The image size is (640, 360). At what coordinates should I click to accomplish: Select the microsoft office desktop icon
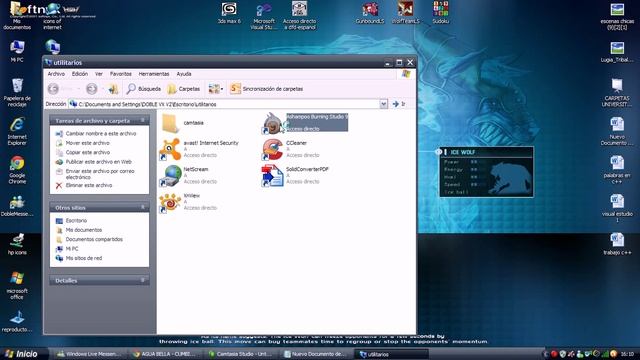(x=17, y=285)
